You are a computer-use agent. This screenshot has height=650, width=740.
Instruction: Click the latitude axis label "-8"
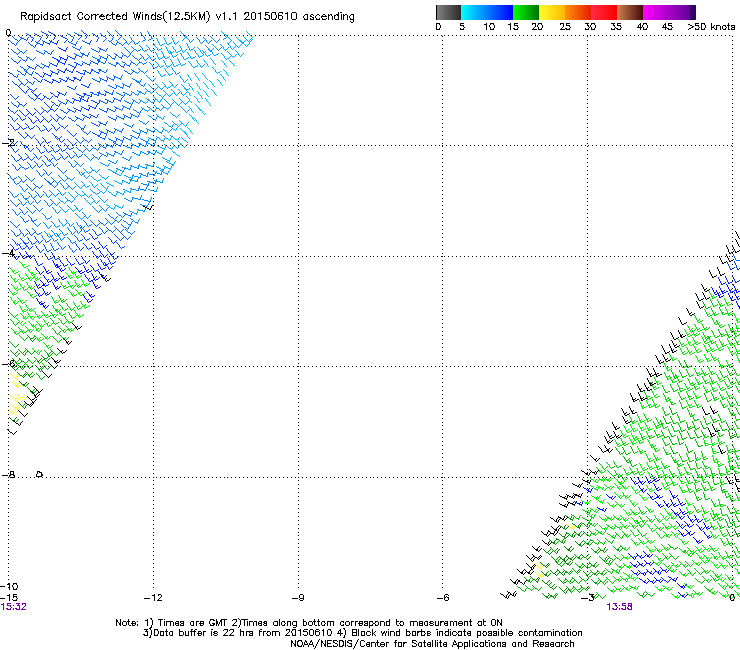tap(8, 475)
